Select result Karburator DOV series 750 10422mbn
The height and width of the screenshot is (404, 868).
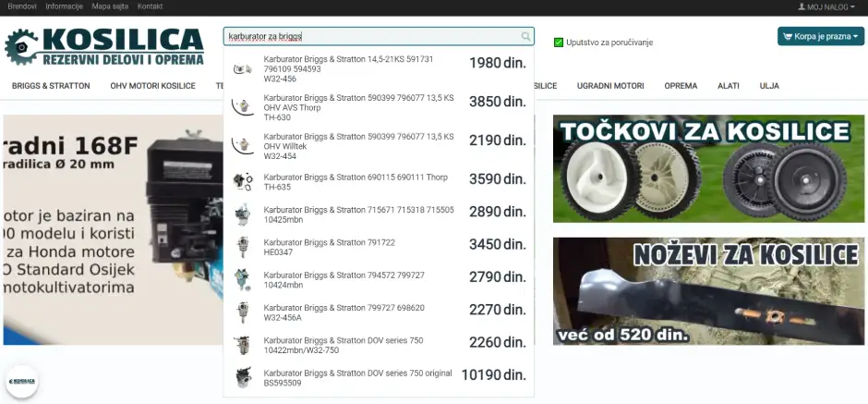click(x=344, y=340)
